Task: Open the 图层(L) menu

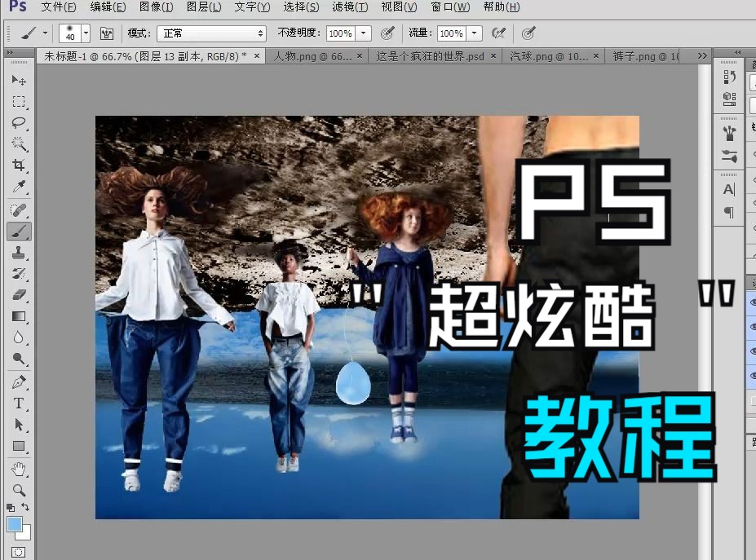Action: tap(203, 7)
